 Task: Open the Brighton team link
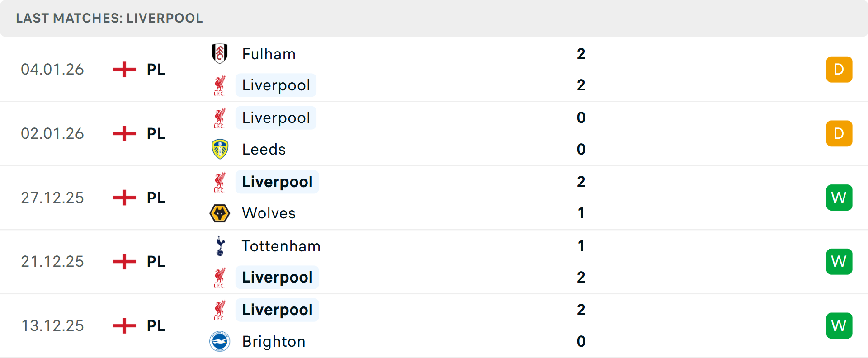[x=274, y=342]
